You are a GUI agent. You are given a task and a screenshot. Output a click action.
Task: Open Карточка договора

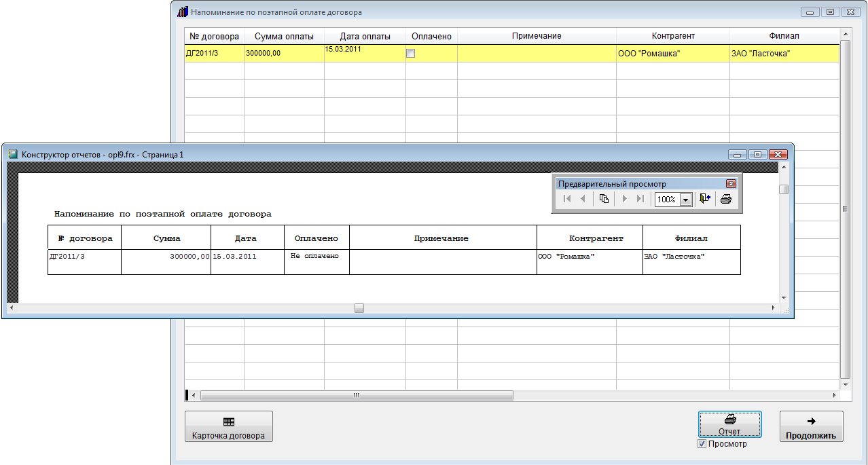point(229,427)
